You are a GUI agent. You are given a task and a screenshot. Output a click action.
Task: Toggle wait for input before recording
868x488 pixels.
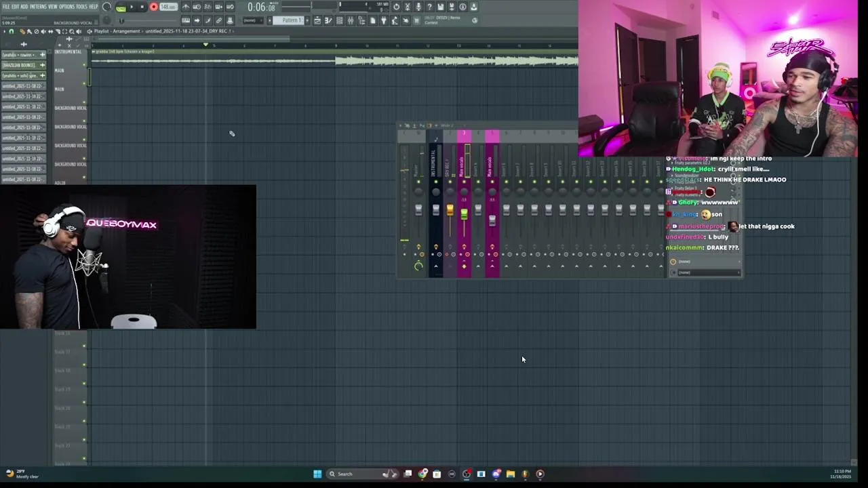pyautogui.click(x=197, y=7)
